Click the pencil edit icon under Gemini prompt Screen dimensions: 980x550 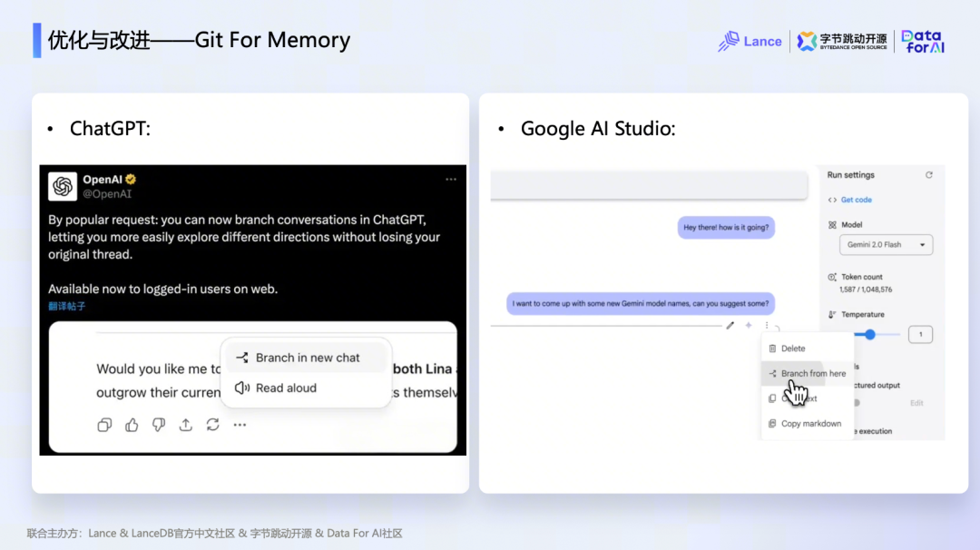[x=730, y=325]
